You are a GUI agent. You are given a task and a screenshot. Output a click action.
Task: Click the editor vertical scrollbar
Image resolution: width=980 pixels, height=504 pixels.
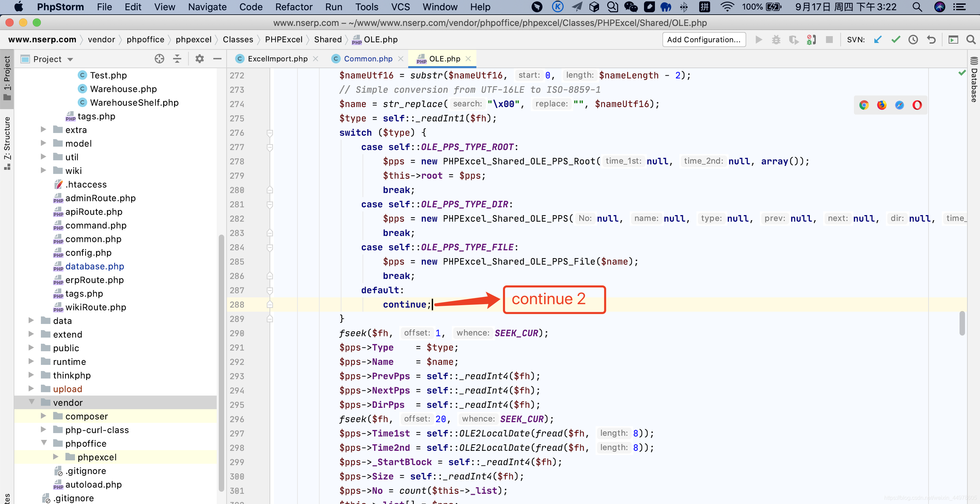[962, 324]
